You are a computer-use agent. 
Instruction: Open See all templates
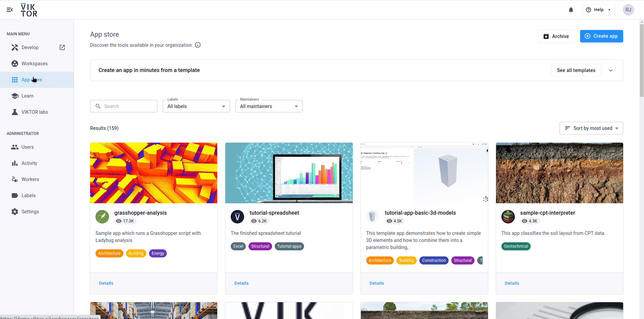576,70
